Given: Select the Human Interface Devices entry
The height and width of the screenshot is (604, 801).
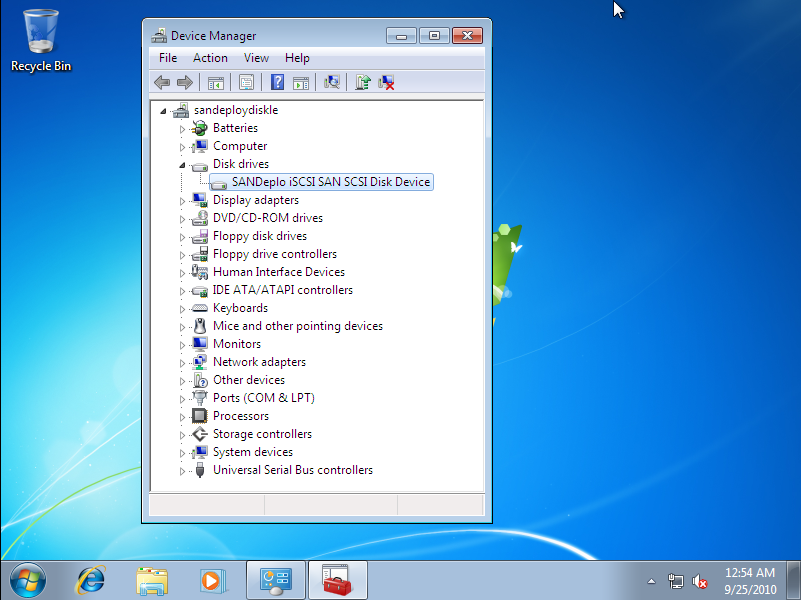Looking at the screenshot, I should coord(279,272).
